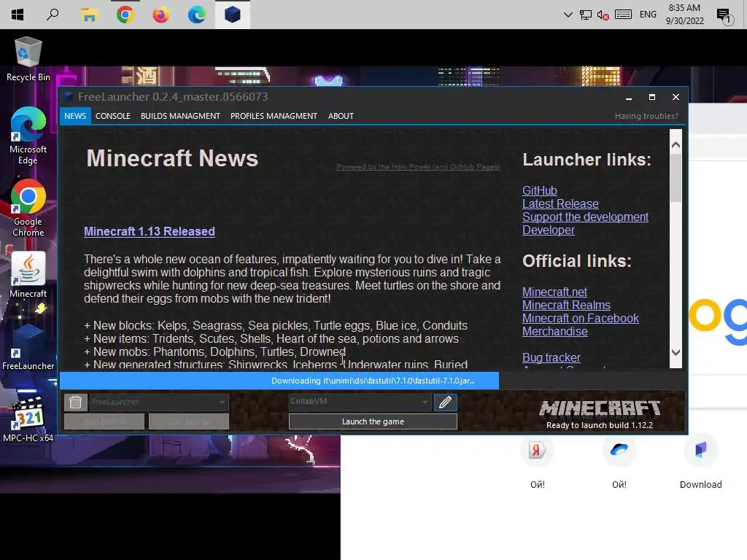The width and height of the screenshot is (747, 560).
Task: Open Minecraft on Facebook link
Action: (x=580, y=318)
